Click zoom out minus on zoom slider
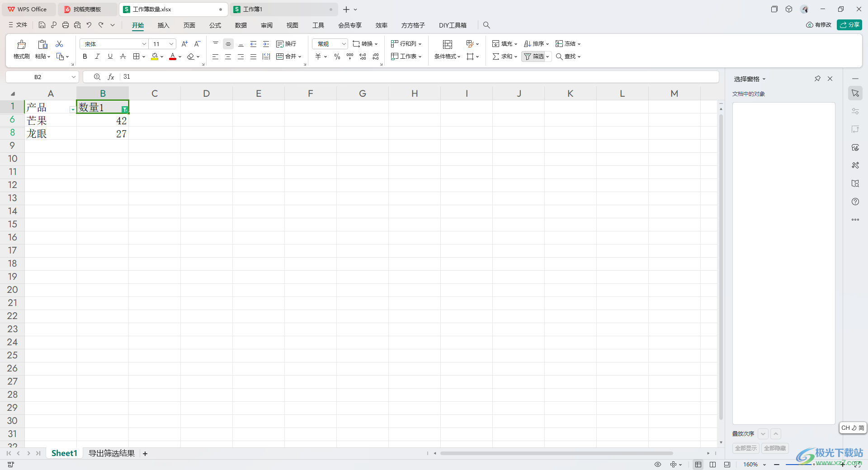The width and height of the screenshot is (868, 470). 777,465
